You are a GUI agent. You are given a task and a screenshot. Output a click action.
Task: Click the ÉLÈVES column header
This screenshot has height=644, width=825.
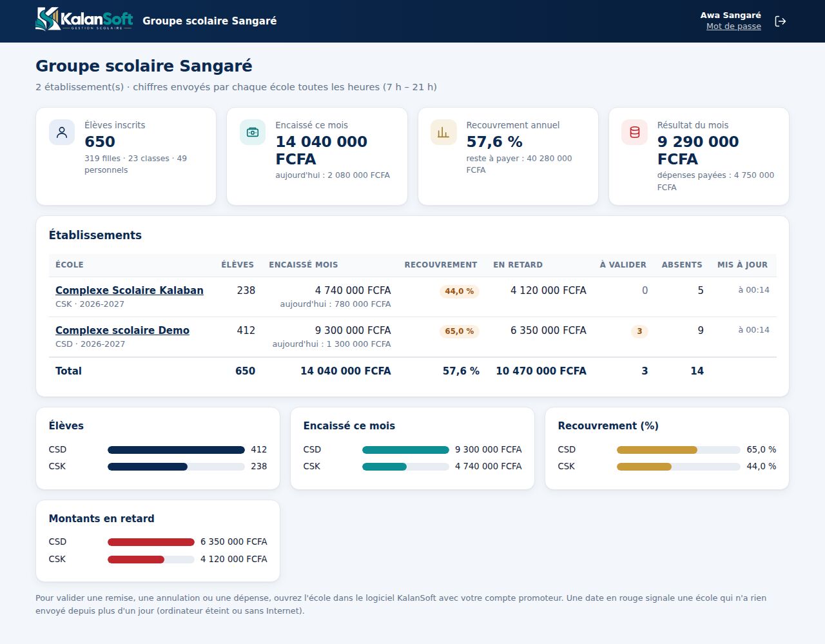click(238, 265)
